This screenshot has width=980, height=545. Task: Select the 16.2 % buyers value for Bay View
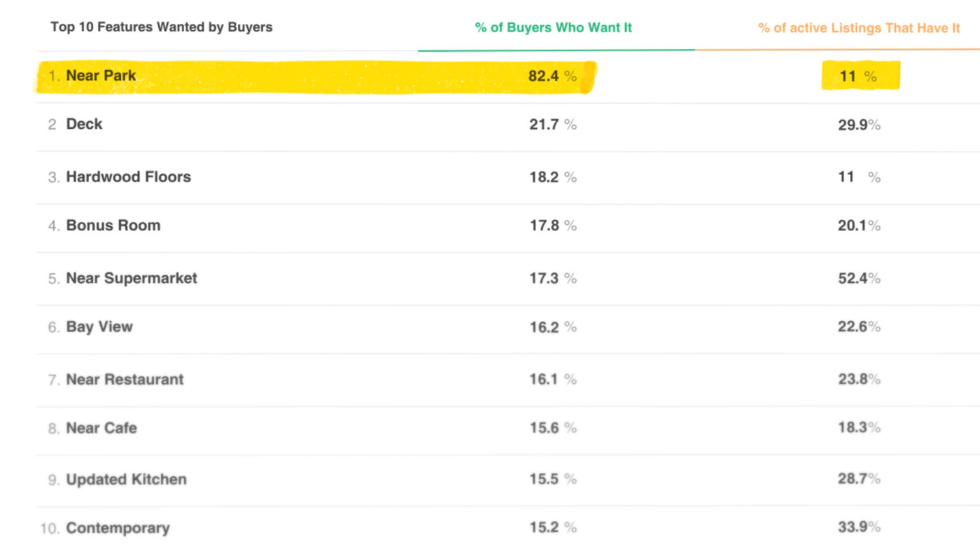(552, 327)
